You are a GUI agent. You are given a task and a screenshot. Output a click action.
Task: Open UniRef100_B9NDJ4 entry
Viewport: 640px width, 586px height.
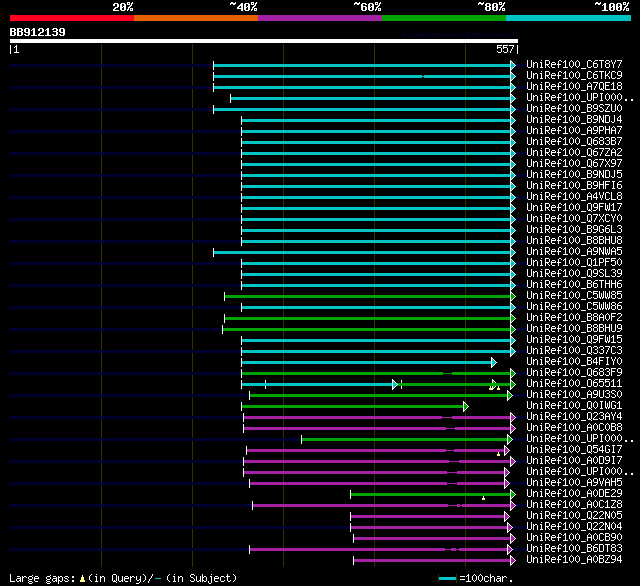574,120
